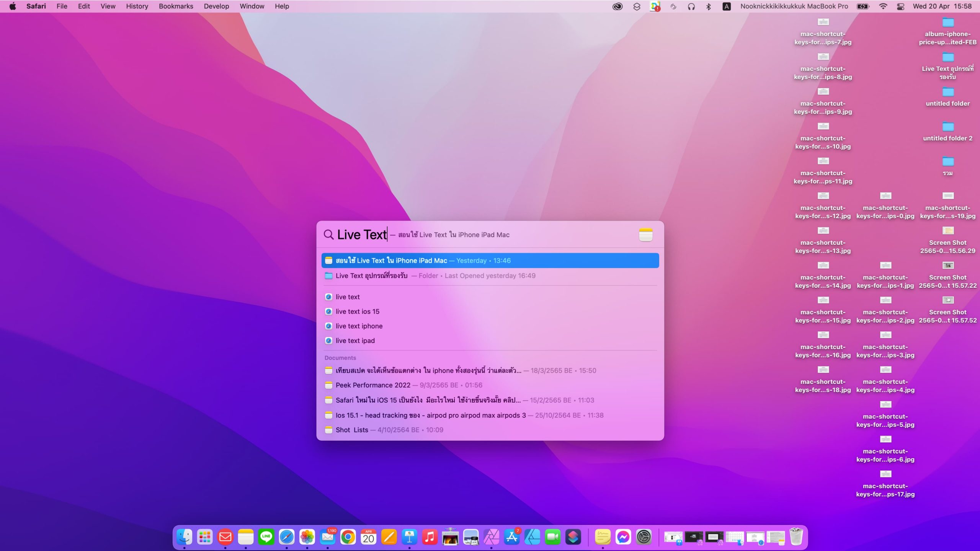Image resolution: width=980 pixels, height=551 pixels.
Task: Launch Music app from Dock
Action: click(x=430, y=537)
